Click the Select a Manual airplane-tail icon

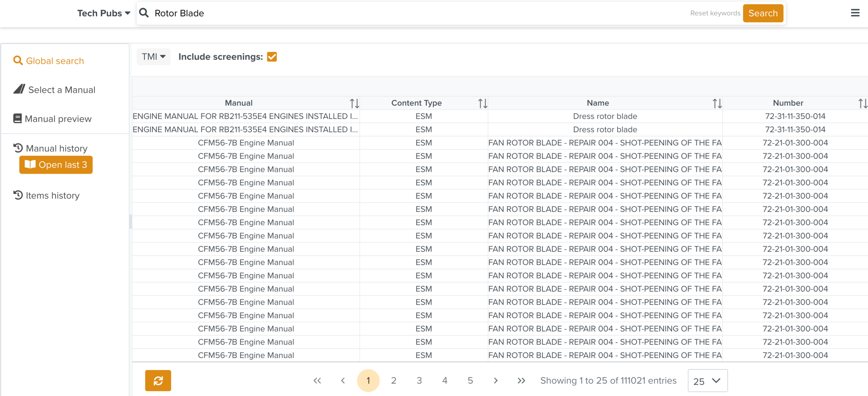[19, 89]
